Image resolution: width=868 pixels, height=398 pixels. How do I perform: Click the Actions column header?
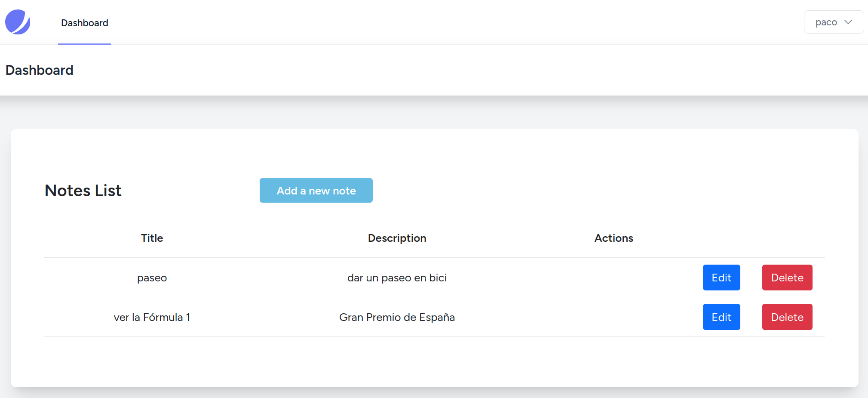[x=613, y=238]
